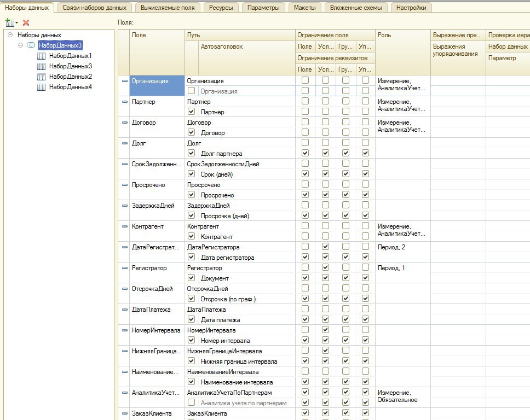Image resolution: width=530 pixels, height=420 pixels.
Task: Click the title text Отсрочка (по граф.)
Action: (x=228, y=299)
